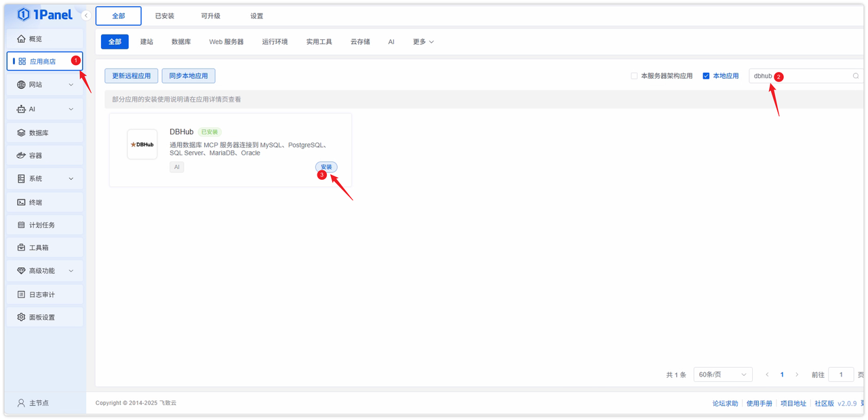This screenshot has width=868, height=420.
Task: Open the More categories dropdown
Action: (x=423, y=42)
